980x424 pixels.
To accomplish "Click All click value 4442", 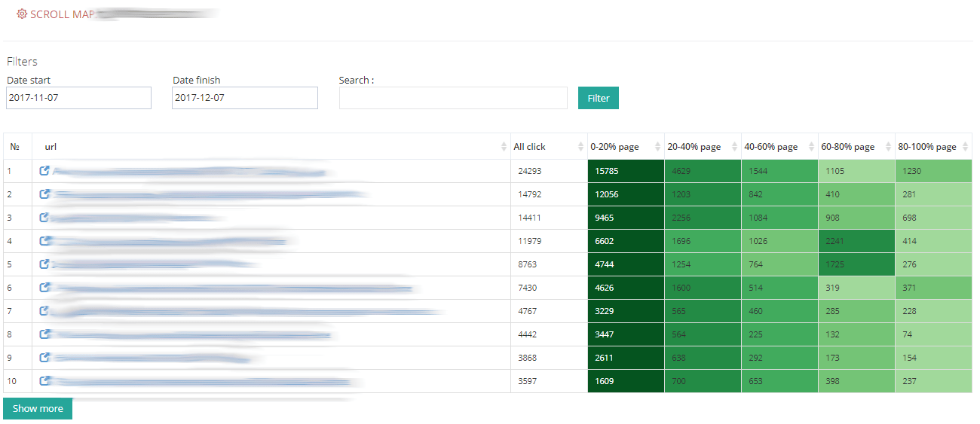I will pyautogui.click(x=528, y=334).
